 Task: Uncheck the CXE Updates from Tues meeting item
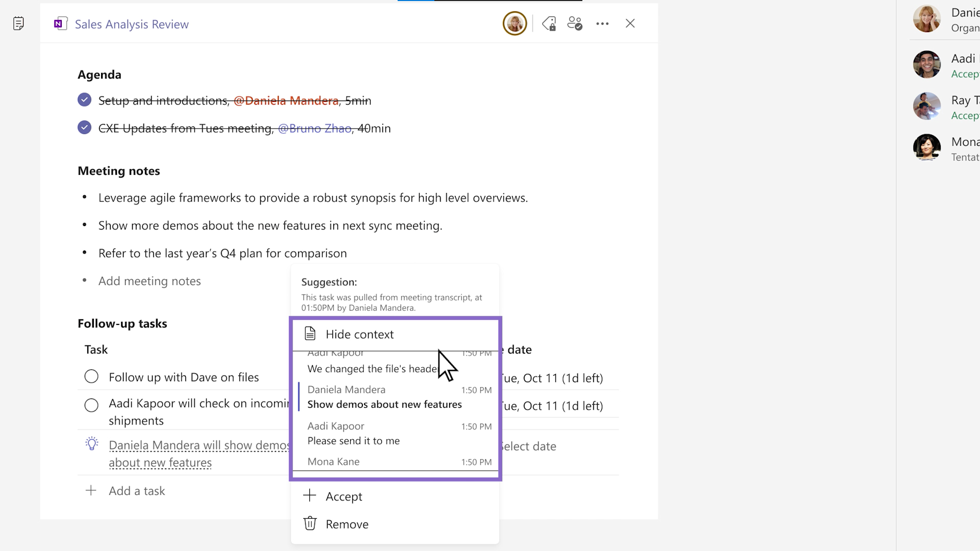85,128
